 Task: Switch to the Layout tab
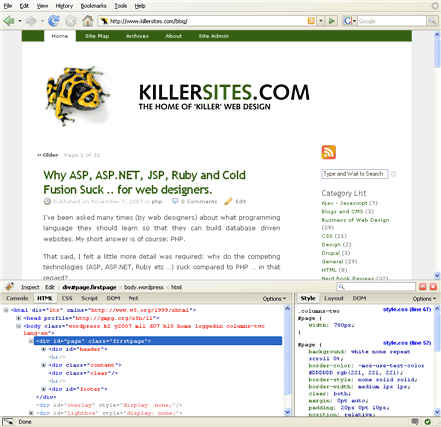tap(334, 298)
